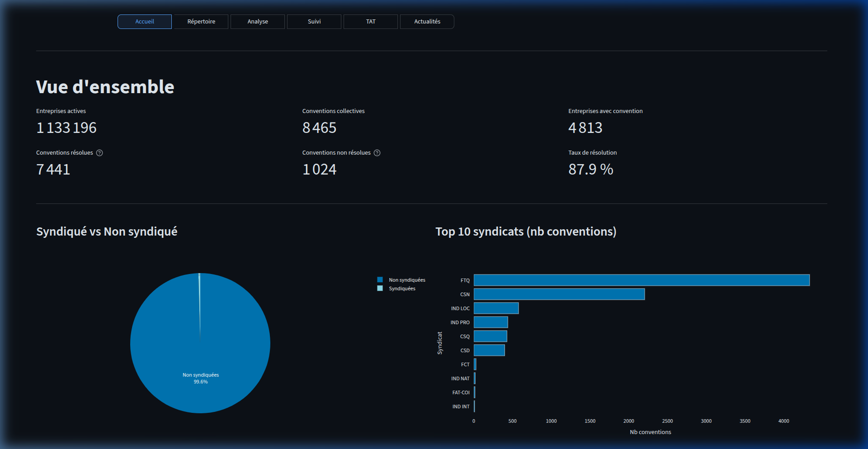Screen dimensions: 868x449
Task: Select the Suivi tab
Action: pyautogui.click(x=314, y=22)
